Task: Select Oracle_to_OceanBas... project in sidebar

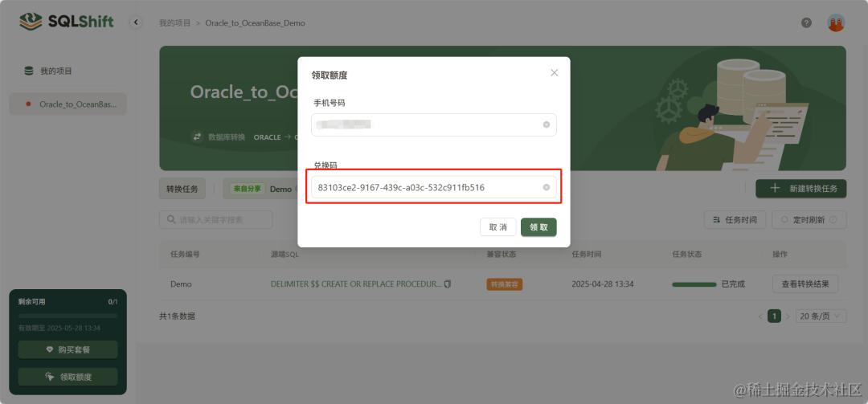Action: [x=68, y=104]
